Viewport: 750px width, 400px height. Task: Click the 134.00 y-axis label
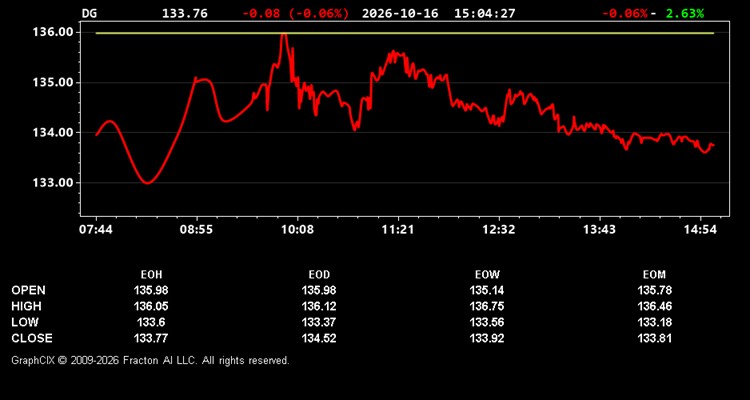pos(52,133)
